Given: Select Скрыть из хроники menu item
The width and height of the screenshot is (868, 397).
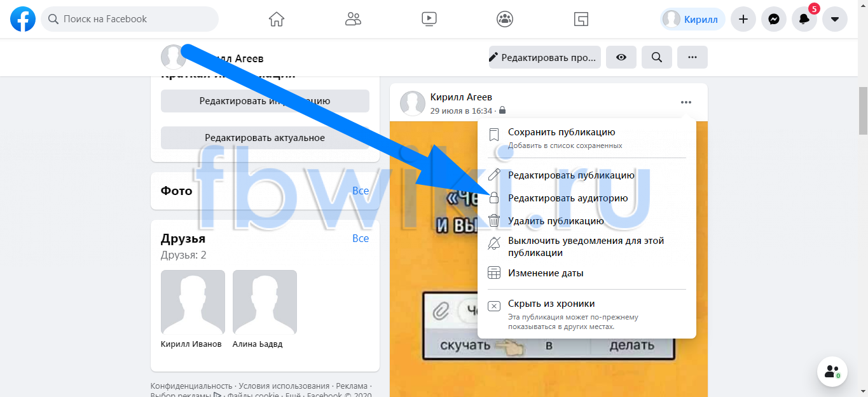Looking at the screenshot, I should [x=587, y=314].
